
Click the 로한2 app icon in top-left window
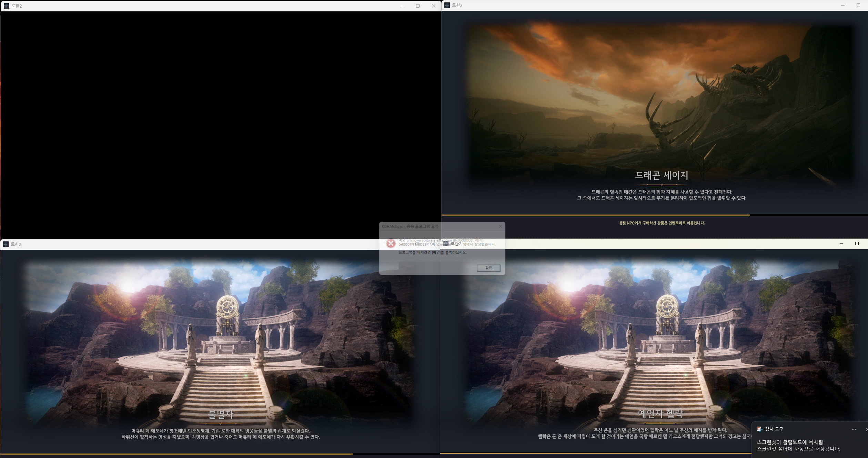[6, 6]
